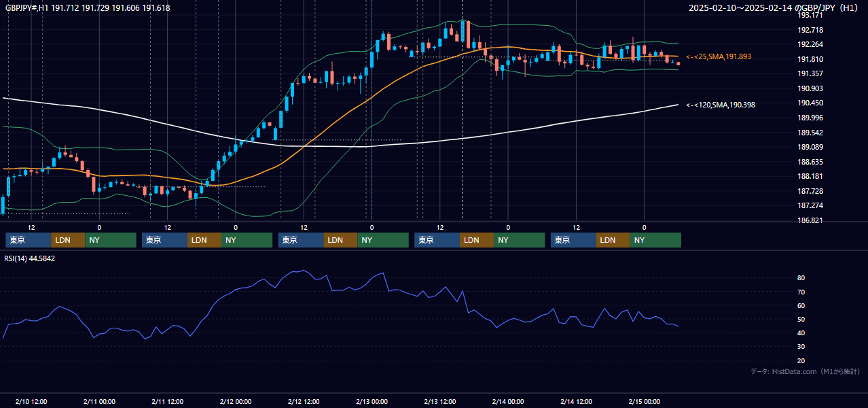Click the 2/15 00:00 date label
The height and width of the screenshot is (408, 868).
pos(645,401)
